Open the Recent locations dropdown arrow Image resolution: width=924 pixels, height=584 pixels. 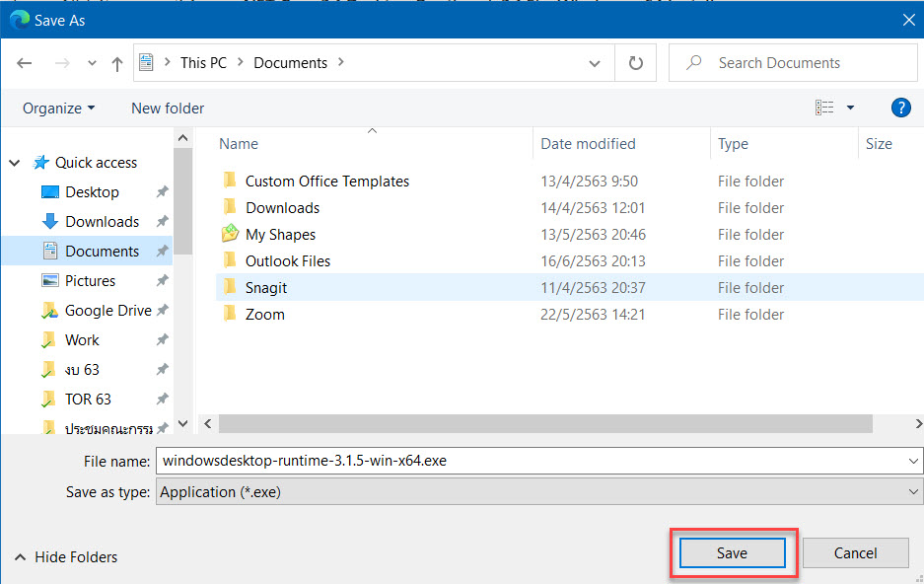click(92, 63)
